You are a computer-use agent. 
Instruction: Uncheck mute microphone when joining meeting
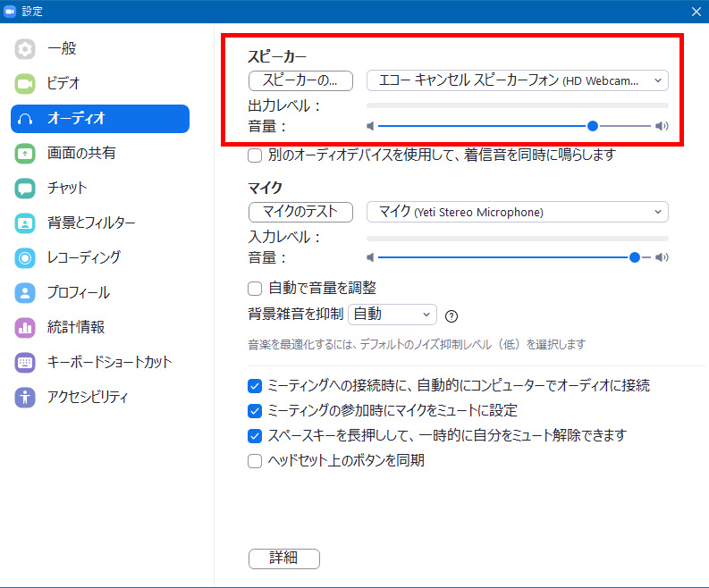(255, 411)
